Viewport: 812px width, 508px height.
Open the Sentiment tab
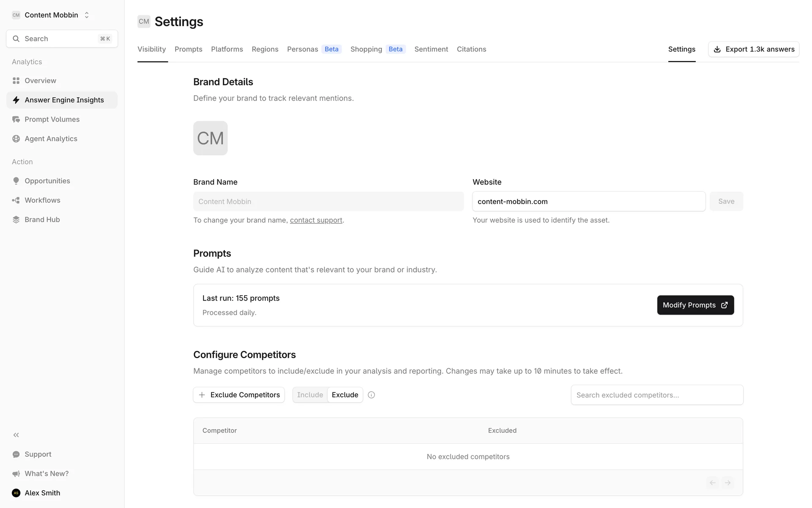pos(431,49)
